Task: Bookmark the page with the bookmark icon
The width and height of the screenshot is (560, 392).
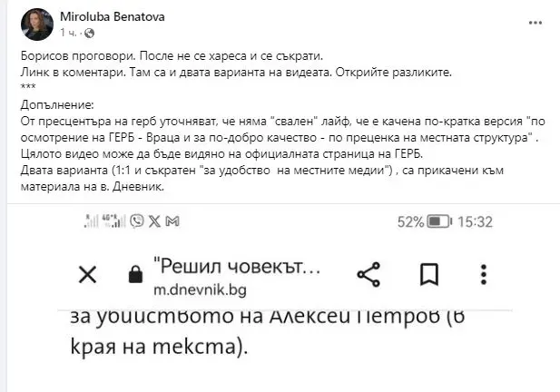Action: click(429, 274)
